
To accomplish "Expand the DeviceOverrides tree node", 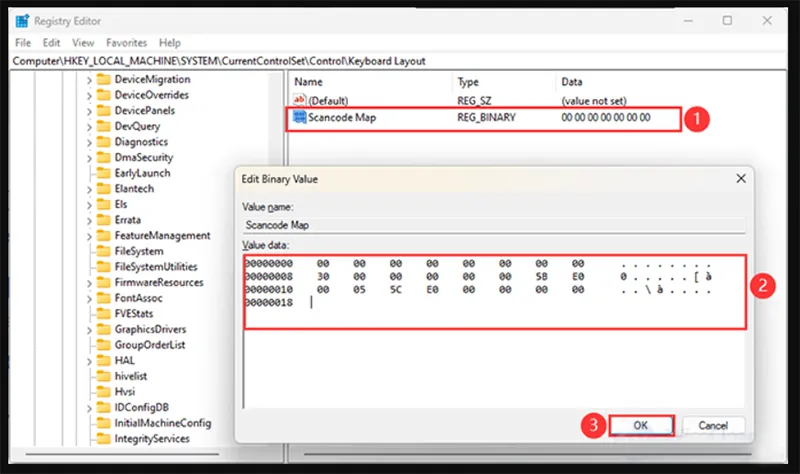I will tap(88, 95).
